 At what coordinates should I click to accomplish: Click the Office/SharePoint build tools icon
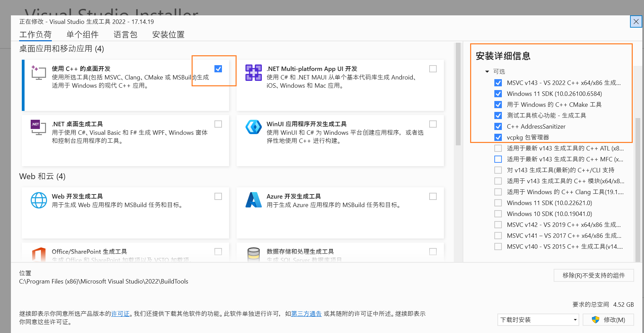coord(39,255)
